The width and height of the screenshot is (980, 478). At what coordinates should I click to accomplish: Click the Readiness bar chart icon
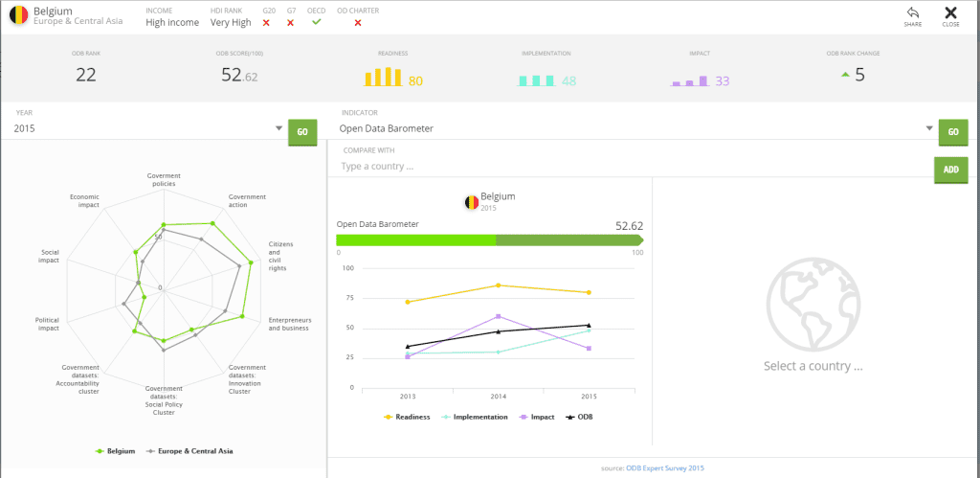(x=384, y=78)
